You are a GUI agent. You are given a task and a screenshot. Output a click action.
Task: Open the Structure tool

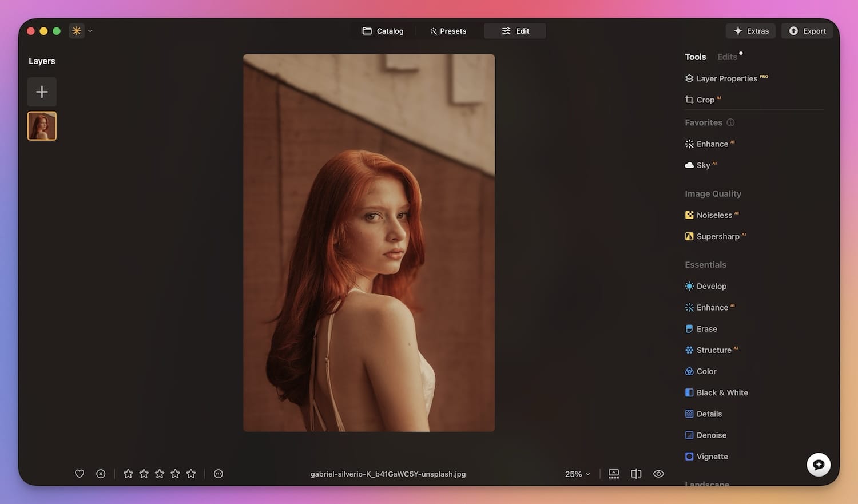[712, 350]
